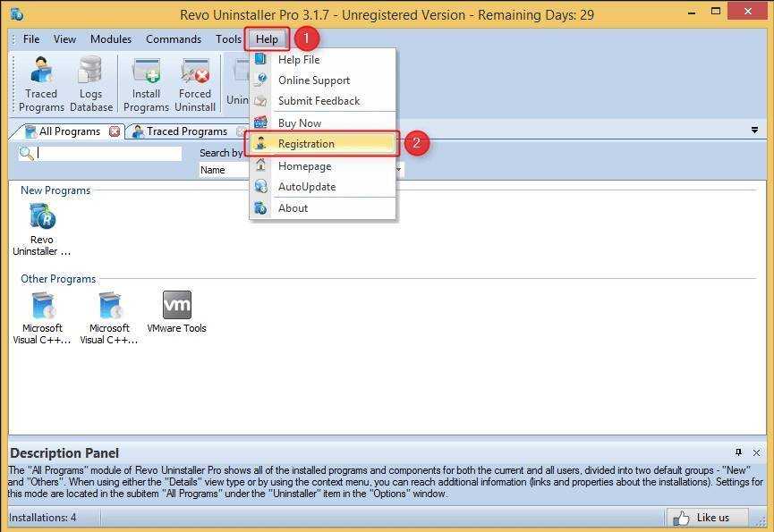The width and height of the screenshot is (774, 532).
Task: Click into the program search field
Action: coord(108,154)
